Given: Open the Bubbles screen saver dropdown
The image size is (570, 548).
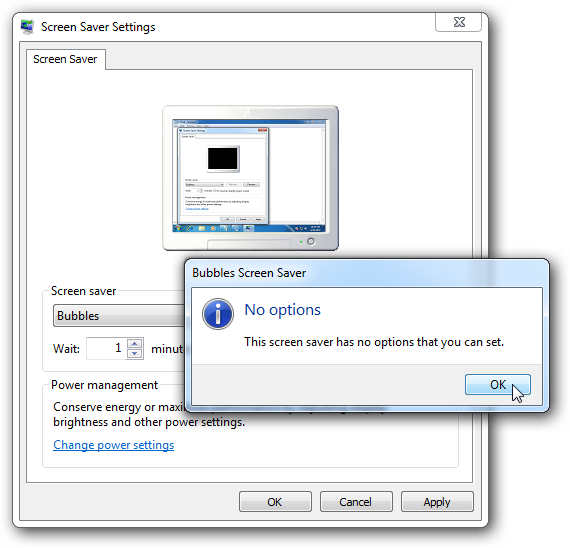Looking at the screenshot, I should pos(119,316).
